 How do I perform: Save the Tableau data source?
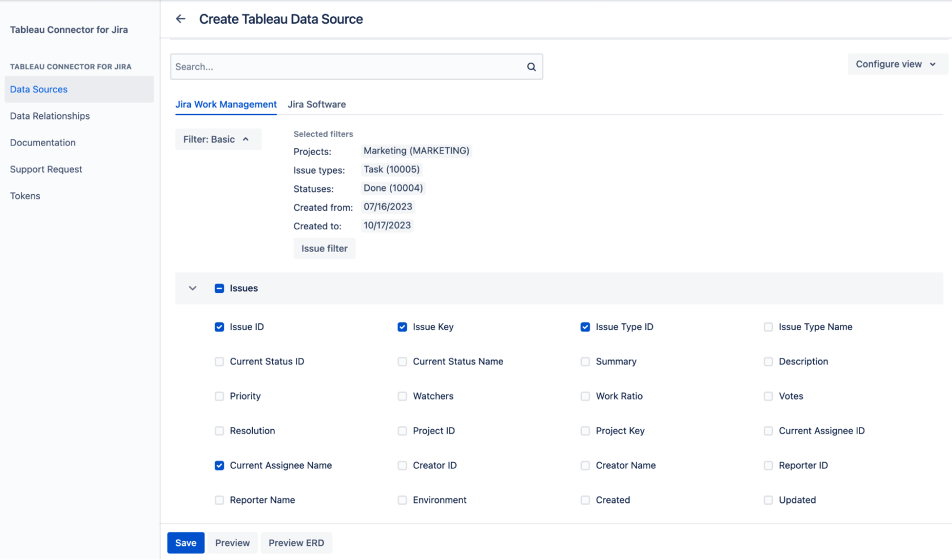point(185,542)
